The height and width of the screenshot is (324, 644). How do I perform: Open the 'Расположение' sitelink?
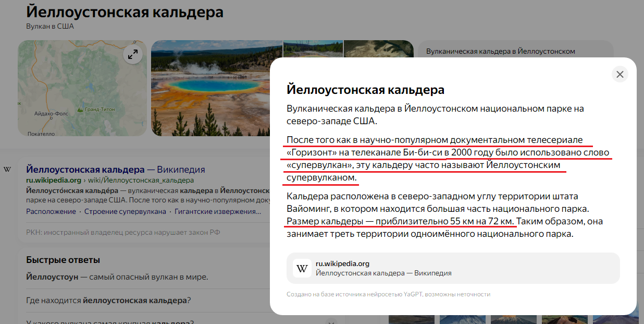click(51, 211)
